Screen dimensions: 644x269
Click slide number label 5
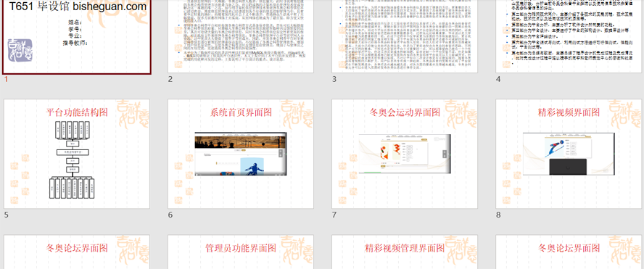[6, 215]
